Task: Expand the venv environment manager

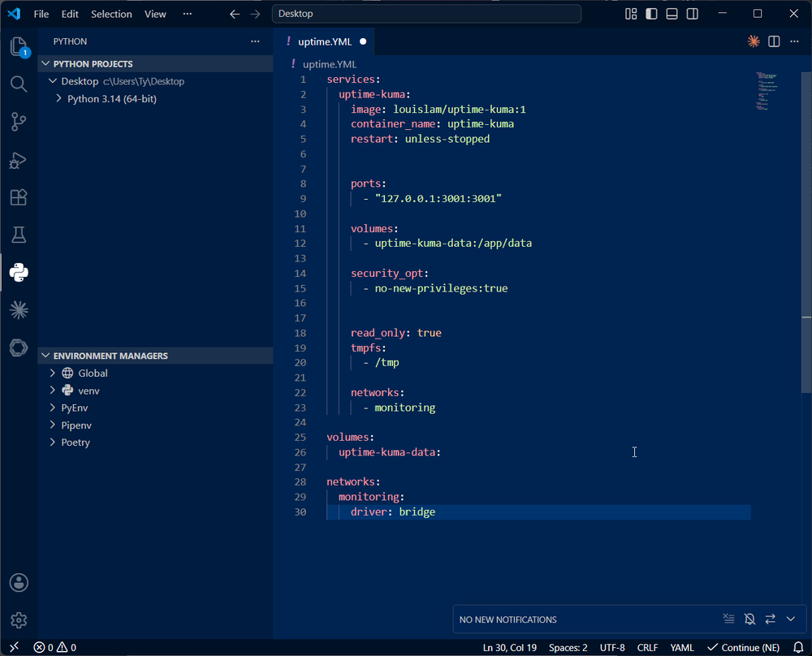Action: pyautogui.click(x=52, y=390)
